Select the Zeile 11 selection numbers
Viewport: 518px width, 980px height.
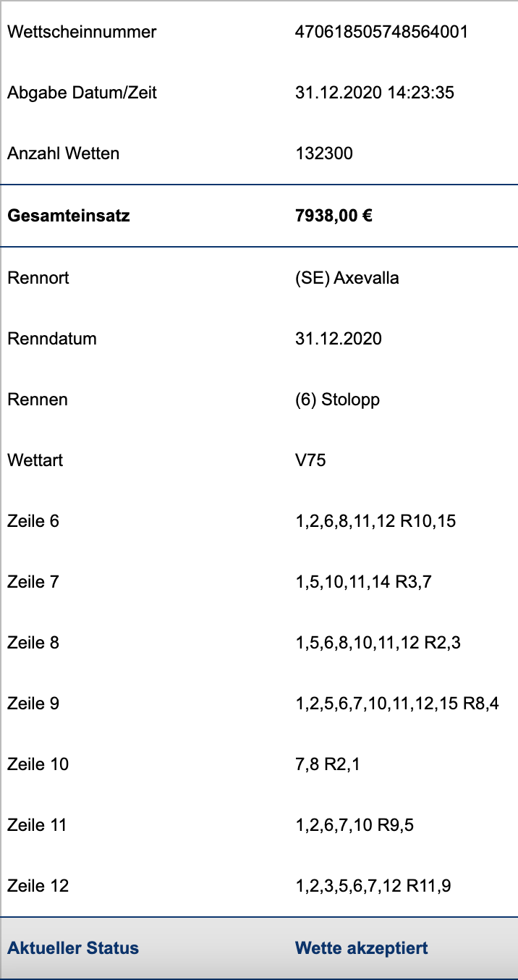pos(355,825)
